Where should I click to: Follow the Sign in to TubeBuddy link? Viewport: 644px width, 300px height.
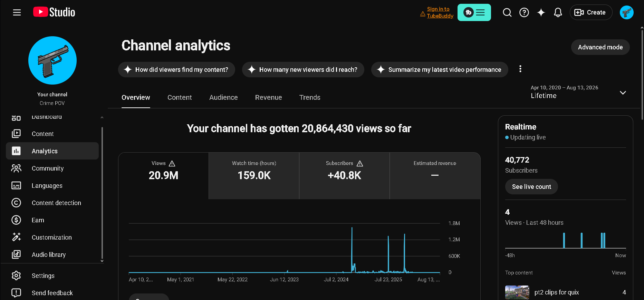[x=440, y=12]
